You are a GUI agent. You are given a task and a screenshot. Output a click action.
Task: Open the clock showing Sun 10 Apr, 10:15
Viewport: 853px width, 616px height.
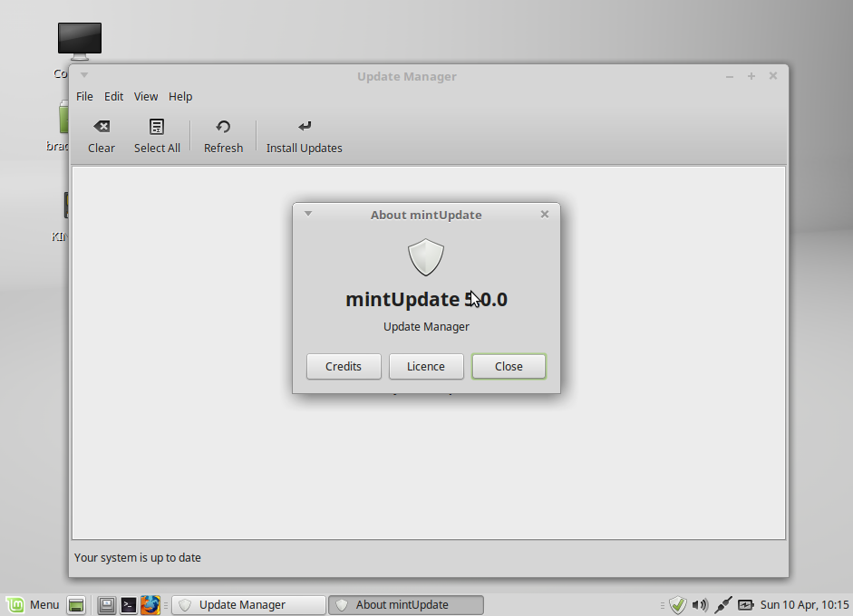[x=804, y=604]
